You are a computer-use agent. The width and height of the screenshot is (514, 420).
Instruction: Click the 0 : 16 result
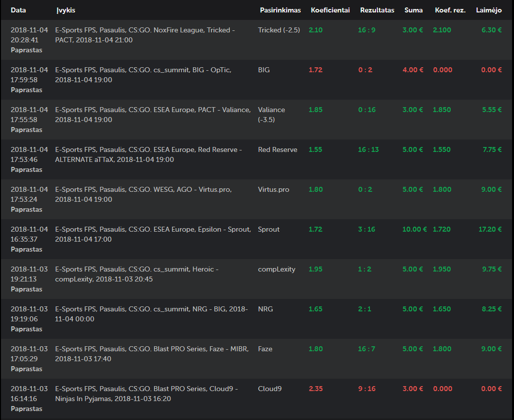pos(367,110)
